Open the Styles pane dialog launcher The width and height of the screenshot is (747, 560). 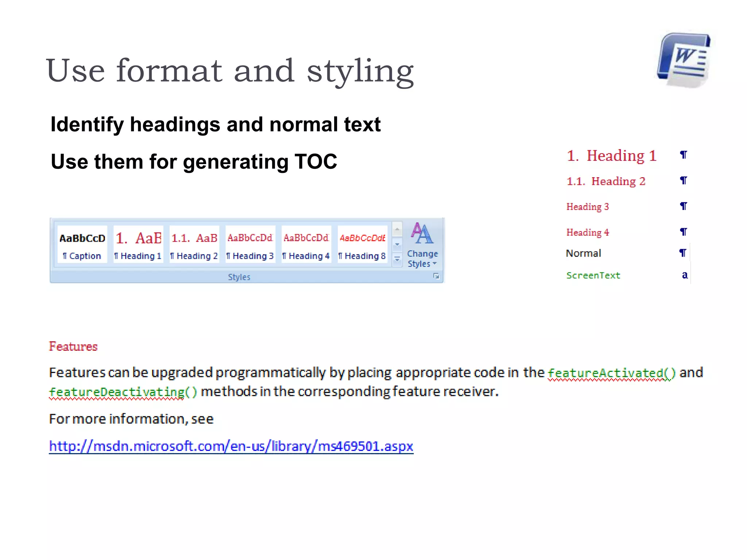(436, 276)
